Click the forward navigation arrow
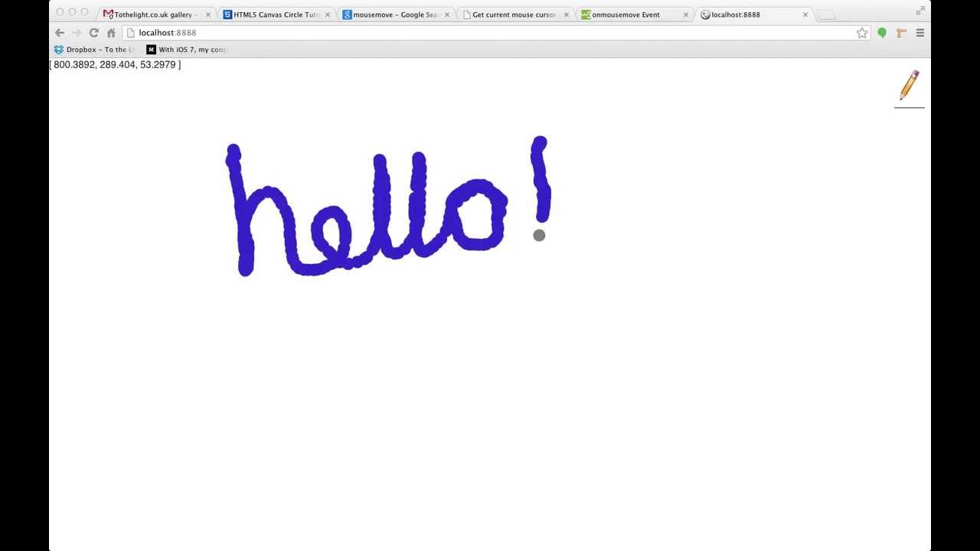 (76, 32)
